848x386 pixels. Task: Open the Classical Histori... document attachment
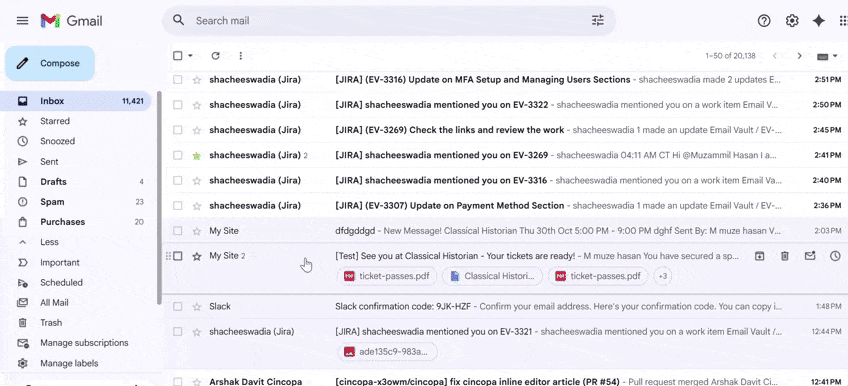(x=492, y=276)
